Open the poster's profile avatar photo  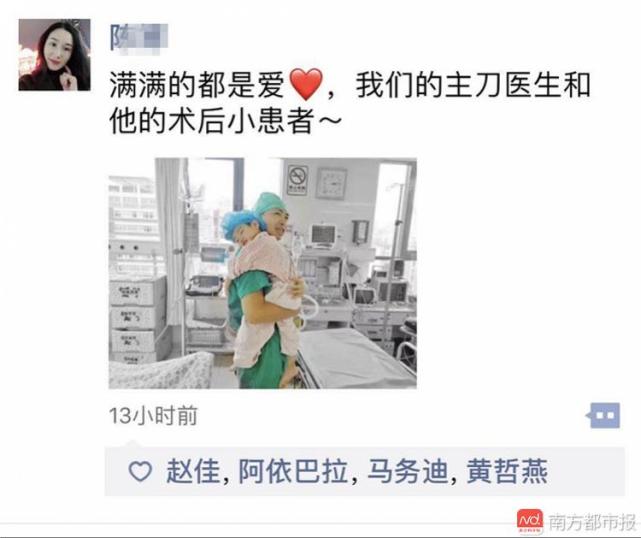coord(54,55)
